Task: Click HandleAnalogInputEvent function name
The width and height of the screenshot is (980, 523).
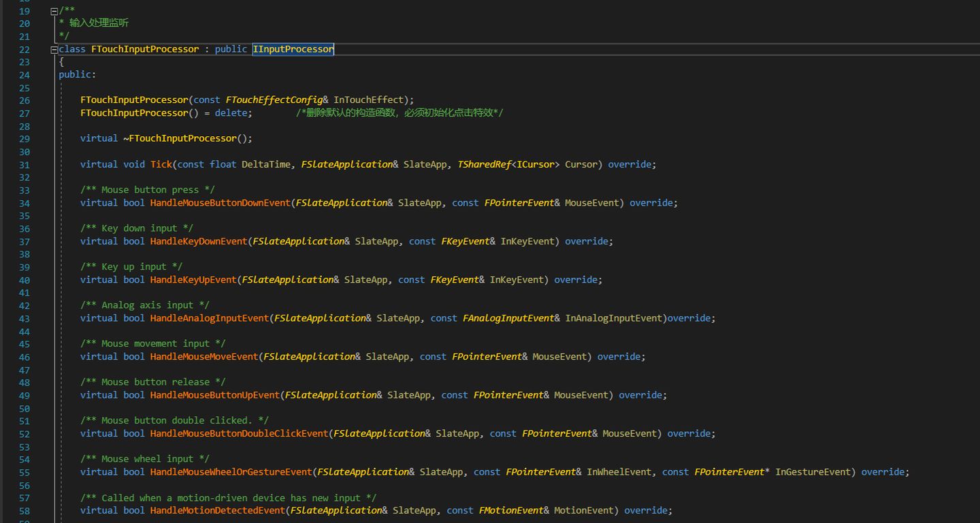Action: [x=210, y=318]
